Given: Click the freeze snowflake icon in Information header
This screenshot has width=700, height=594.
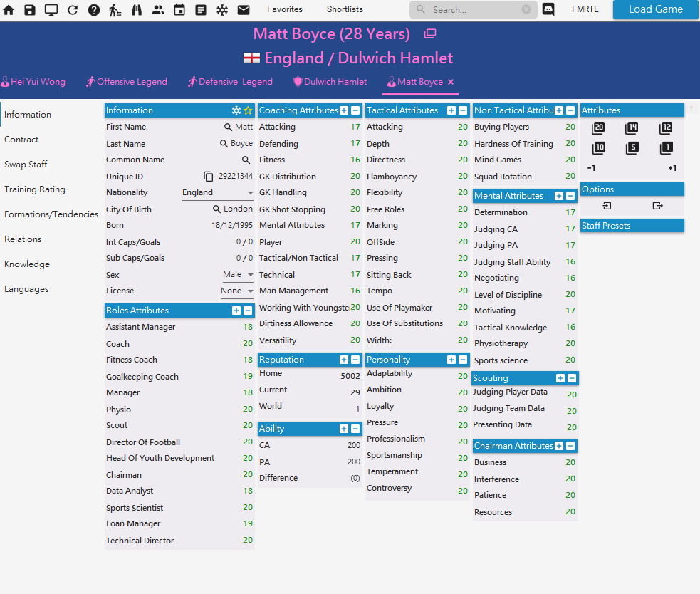Looking at the screenshot, I should (x=236, y=110).
